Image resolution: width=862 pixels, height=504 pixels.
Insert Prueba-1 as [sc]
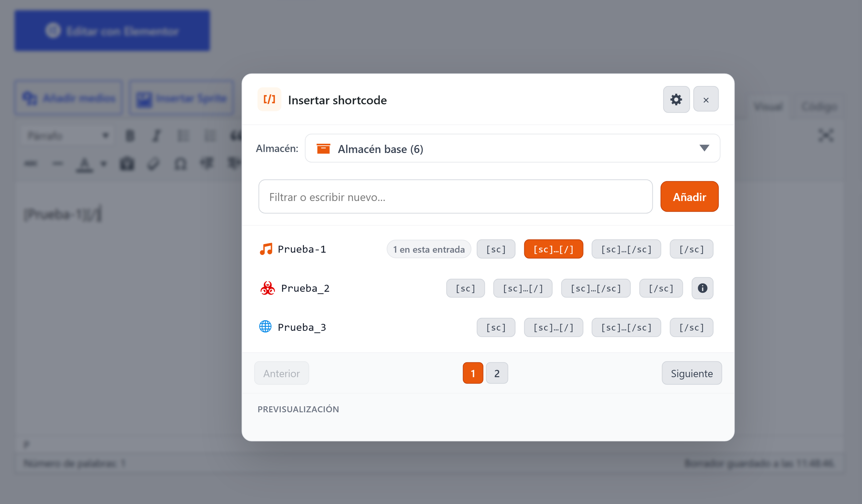point(496,249)
